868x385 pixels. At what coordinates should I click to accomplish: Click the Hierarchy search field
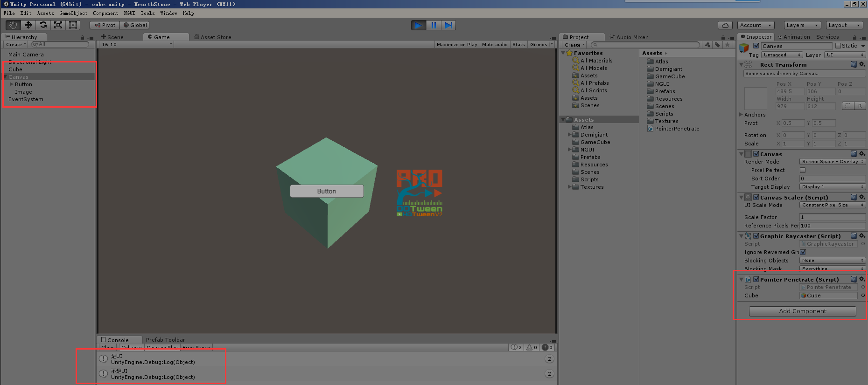60,44
